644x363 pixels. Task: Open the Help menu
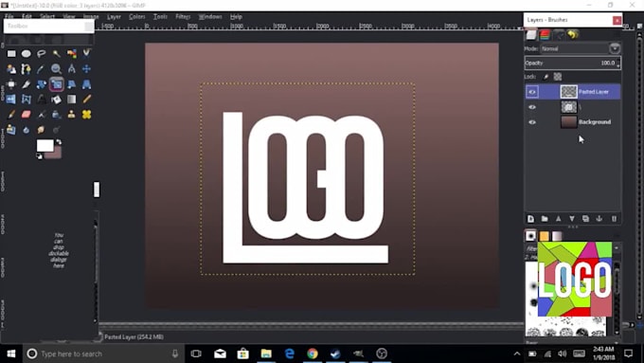click(236, 17)
